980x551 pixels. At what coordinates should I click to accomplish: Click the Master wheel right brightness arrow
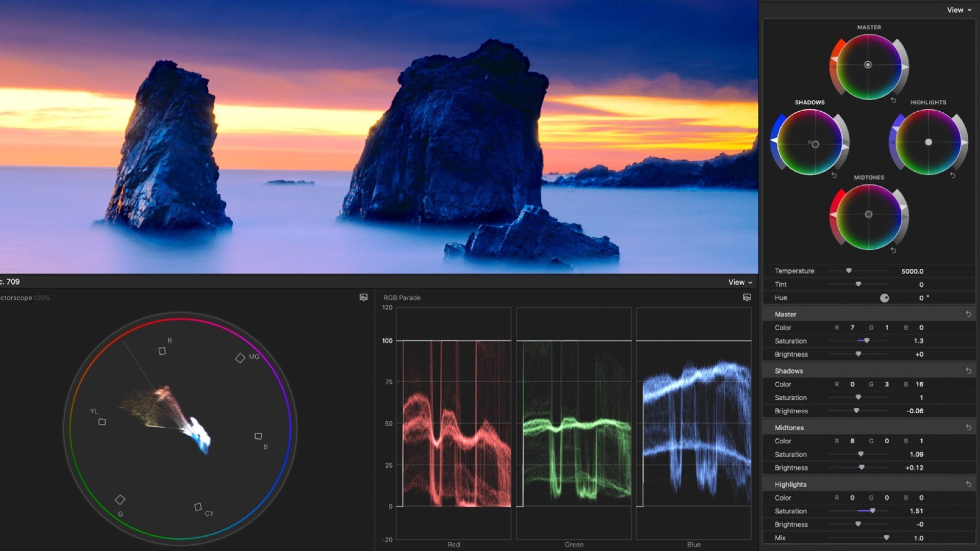tap(904, 67)
